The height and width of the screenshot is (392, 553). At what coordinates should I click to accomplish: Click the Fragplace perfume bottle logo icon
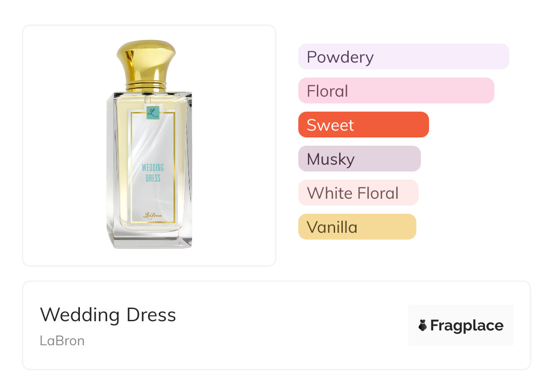(x=423, y=325)
